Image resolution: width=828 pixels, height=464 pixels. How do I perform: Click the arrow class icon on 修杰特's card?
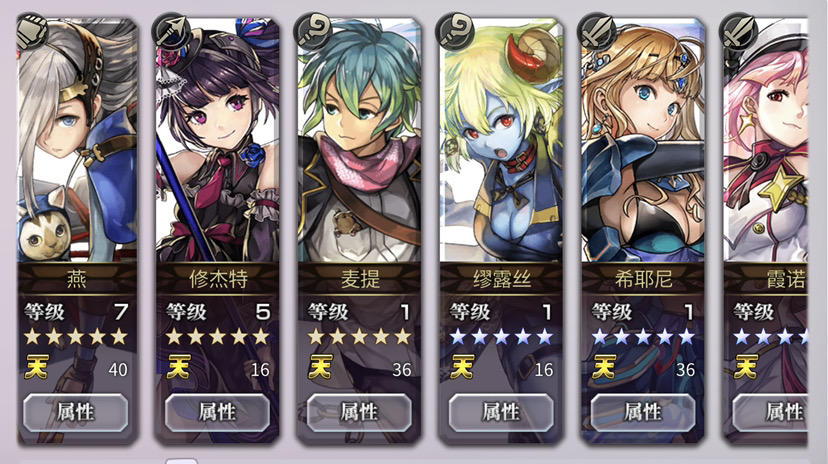click(x=172, y=31)
